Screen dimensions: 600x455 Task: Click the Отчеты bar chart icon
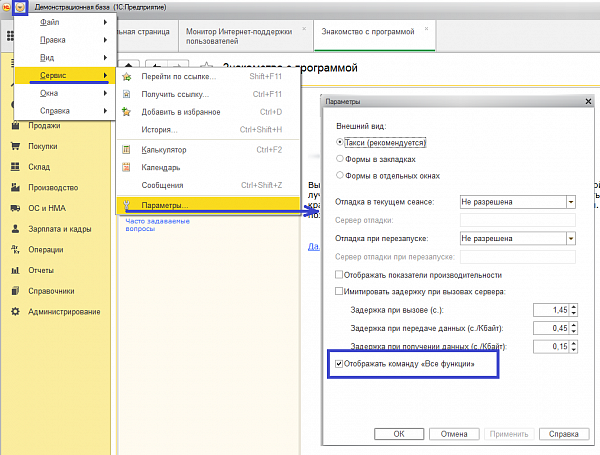pyautogui.click(x=15, y=270)
